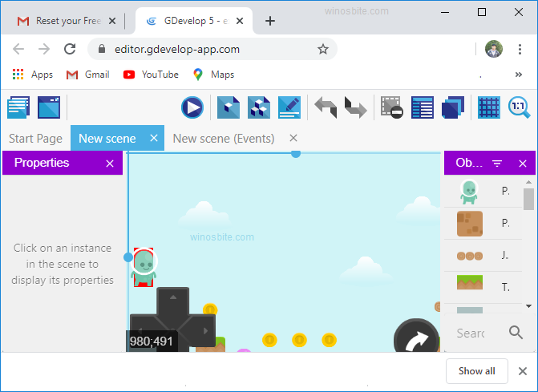Screen dimensions: 538x392
Task: Click the address bar URL
Action: [x=177, y=50]
